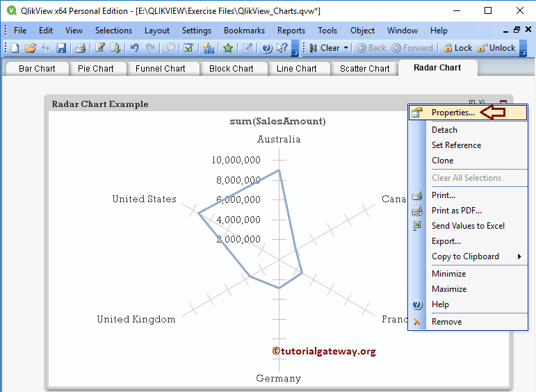Screen dimensions: 536x392
Task: Minimize the inner document window
Action: tap(506, 31)
